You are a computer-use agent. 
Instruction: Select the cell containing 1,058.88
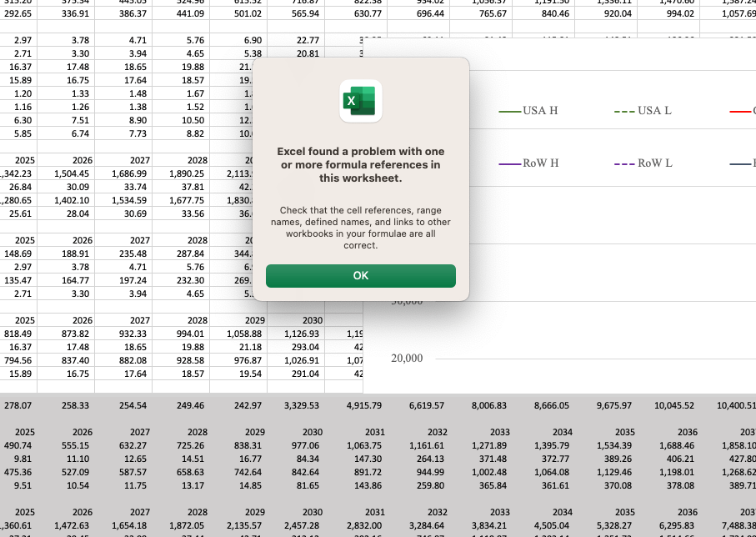coord(238,334)
